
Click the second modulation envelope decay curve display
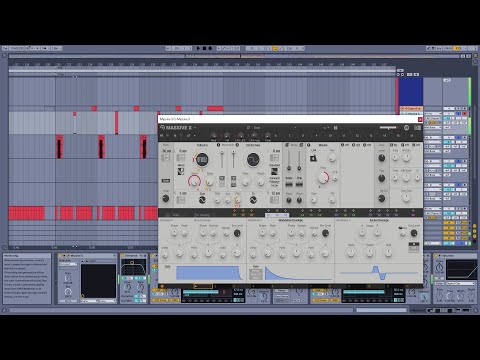pos(299,273)
